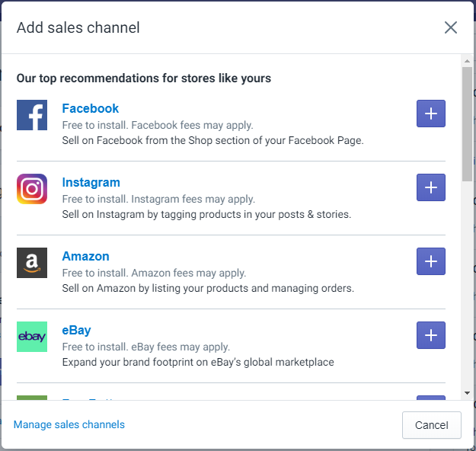Screen dimensions: 476x451
Task: Add the Facebook sales channel with plus button
Action: click(431, 114)
